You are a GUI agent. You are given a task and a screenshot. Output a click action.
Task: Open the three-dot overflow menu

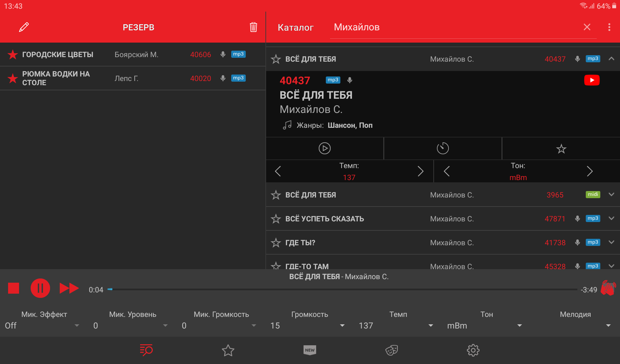[x=609, y=27]
